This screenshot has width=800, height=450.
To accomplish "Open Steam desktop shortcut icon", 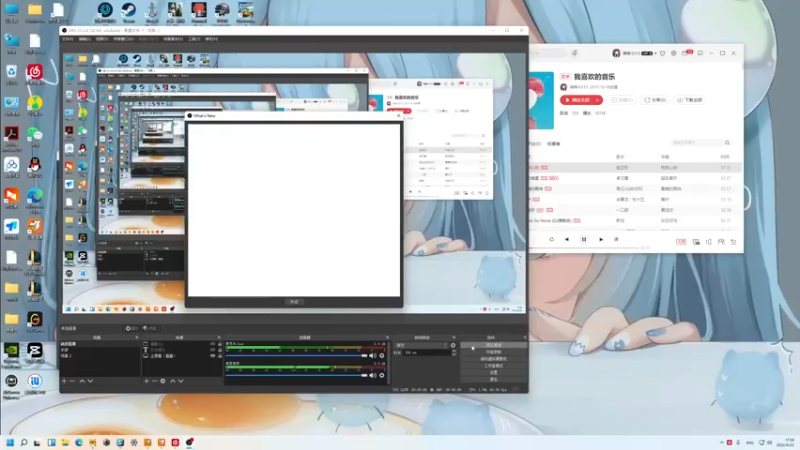I will (x=129, y=12).
